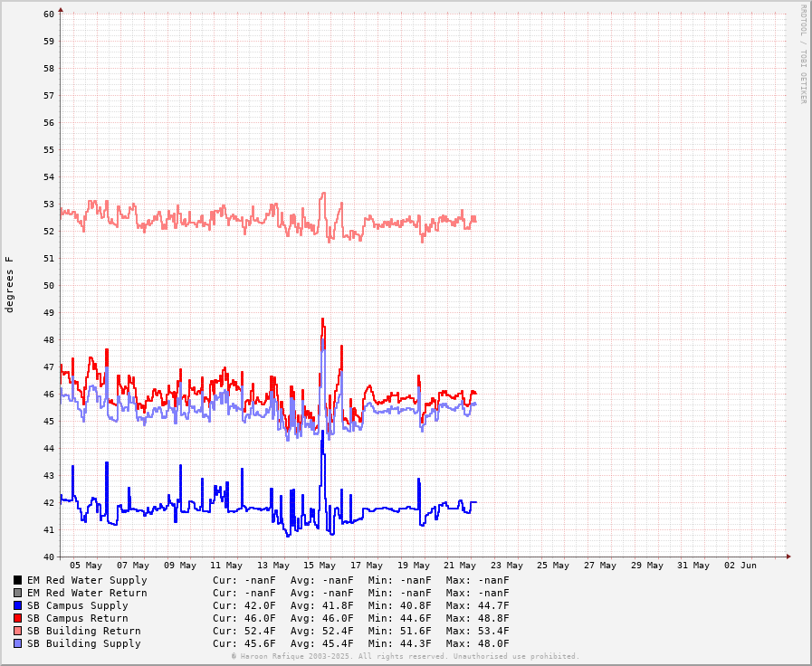Select the EM Red Water Supply legend text

coord(86,580)
